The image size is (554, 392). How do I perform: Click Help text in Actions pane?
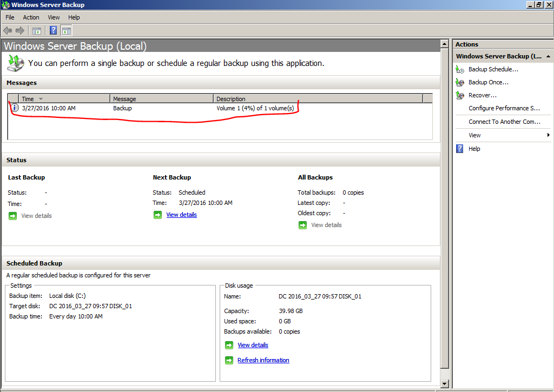pos(474,149)
